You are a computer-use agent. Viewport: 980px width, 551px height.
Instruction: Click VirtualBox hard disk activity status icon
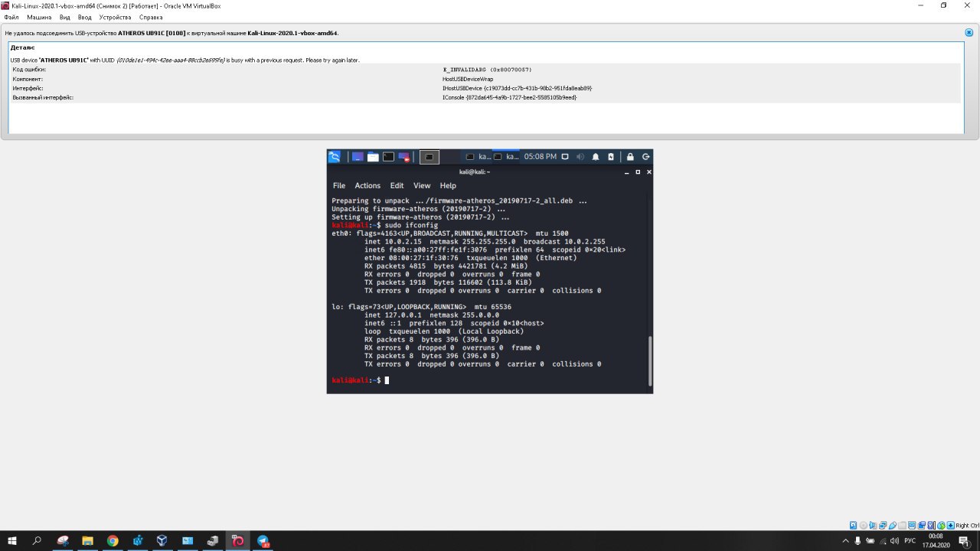[x=853, y=525]
